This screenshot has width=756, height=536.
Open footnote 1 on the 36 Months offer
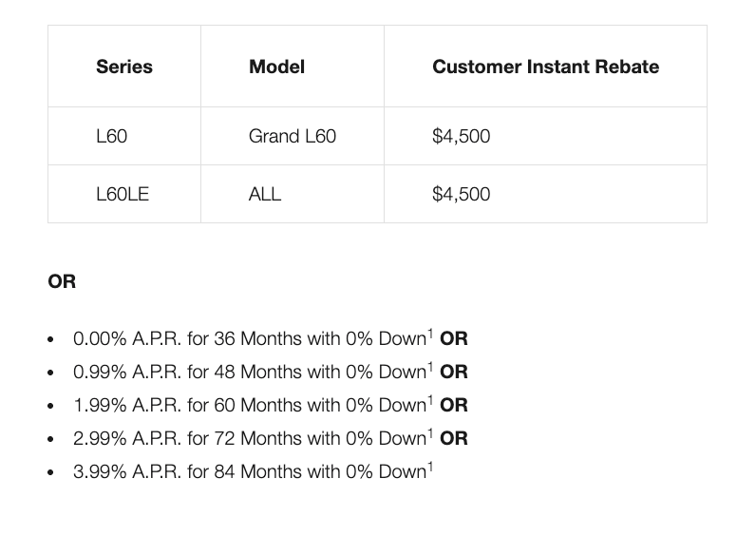pos(430,334)
